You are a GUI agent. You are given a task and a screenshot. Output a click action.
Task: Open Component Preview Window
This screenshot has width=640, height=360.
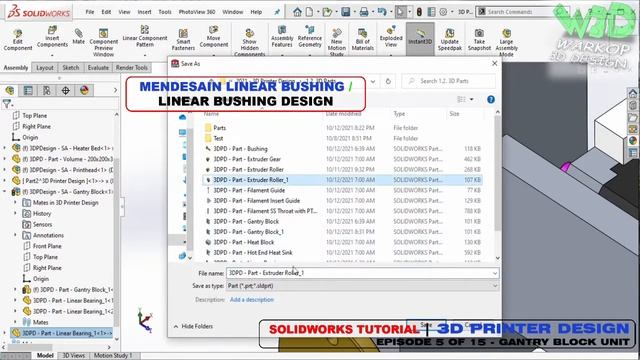(104, 42)
